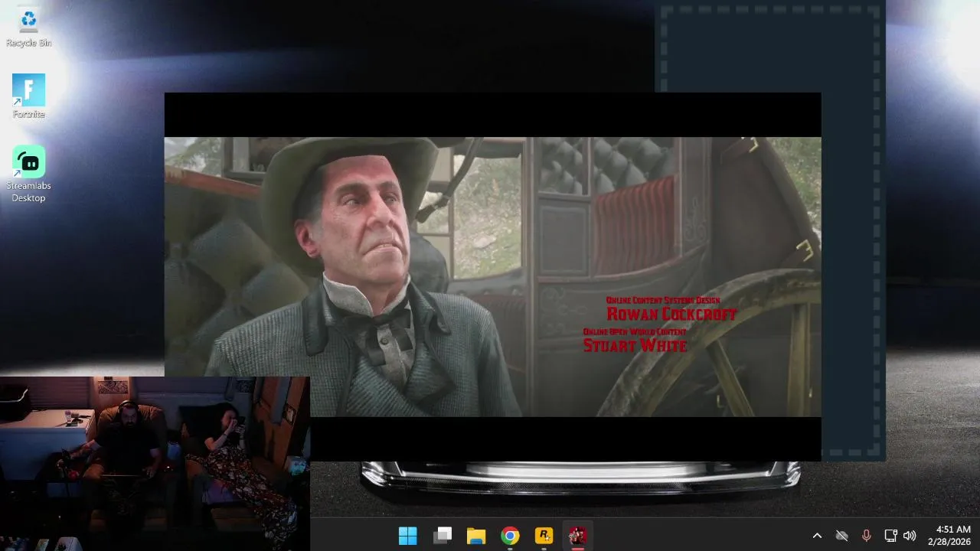The image size is (980, 551).
Task: Expand the hidden system tray icons chevron
Action: pyautogui.click(x=817, y=536)
